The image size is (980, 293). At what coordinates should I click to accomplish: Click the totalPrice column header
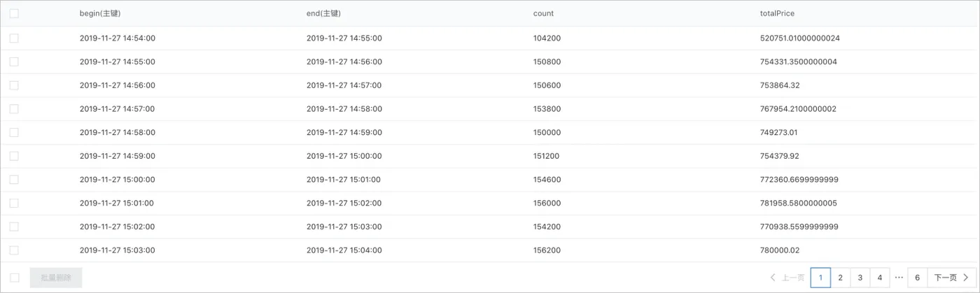tap(777, 13)
